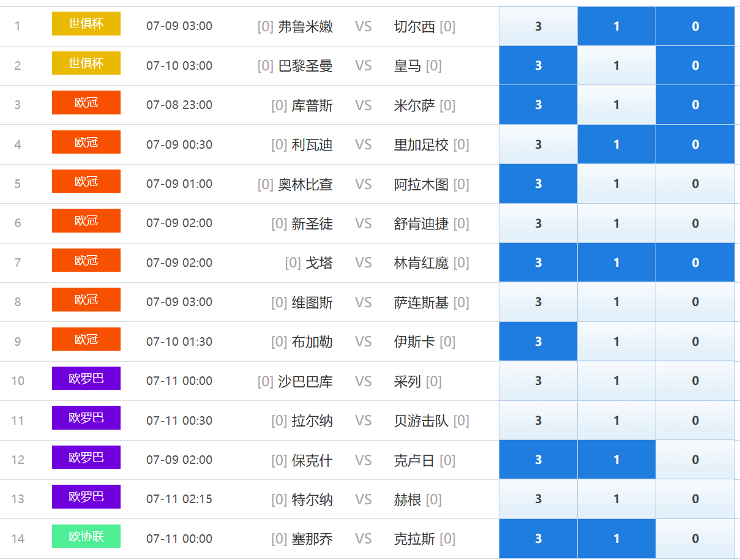Select option 1 for 特尔纳 vs 赫根
Screen dimensions: 740x560
click(x=616, y=499)
